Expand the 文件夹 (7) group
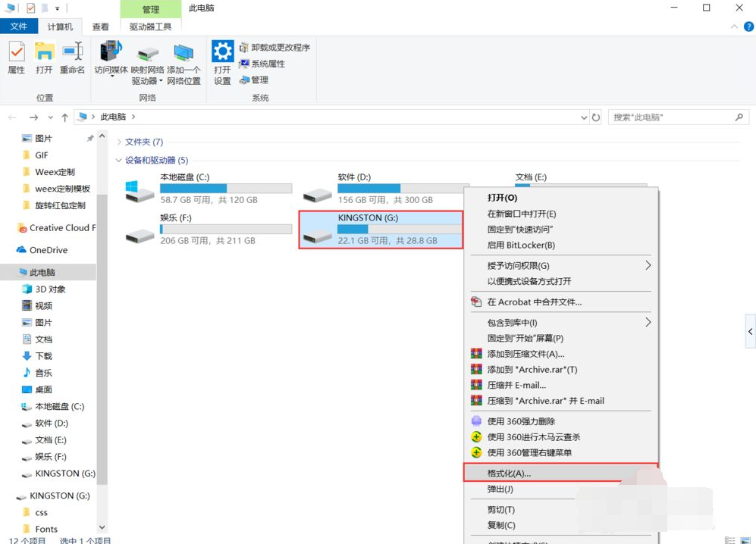The image size is (756, 544). point(119,142)
